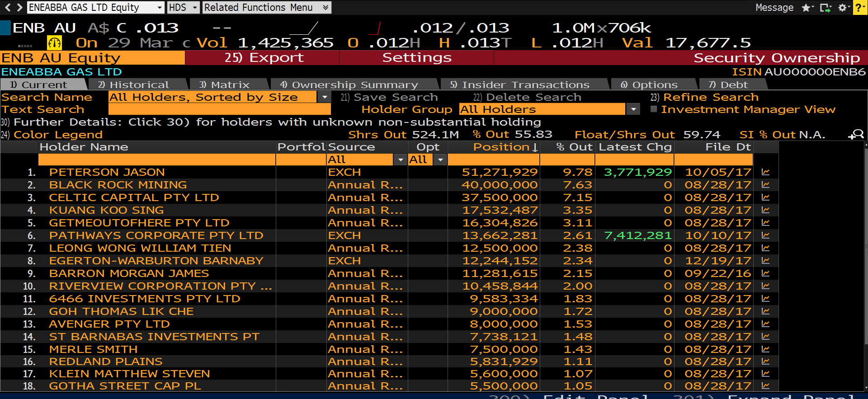Open the Settings button in red toolbar
The width and height of the screenshot is (868, 399).
416,58
